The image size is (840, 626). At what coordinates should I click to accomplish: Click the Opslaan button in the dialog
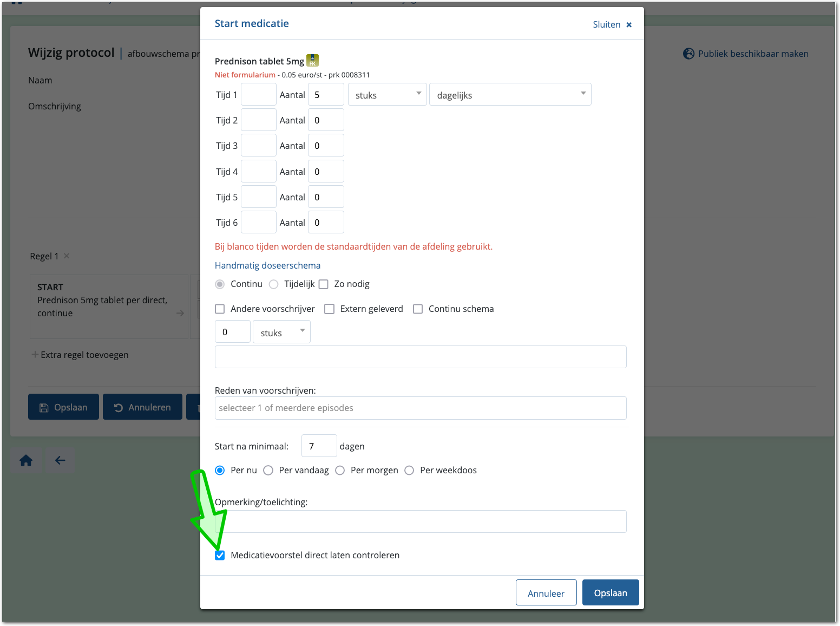pos(610,593)
